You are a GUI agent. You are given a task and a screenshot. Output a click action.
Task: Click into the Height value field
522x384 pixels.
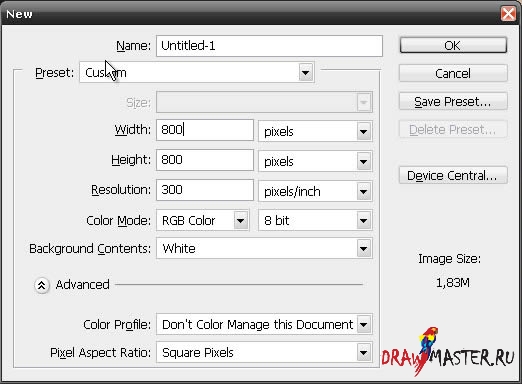click(x=205, y=160)
